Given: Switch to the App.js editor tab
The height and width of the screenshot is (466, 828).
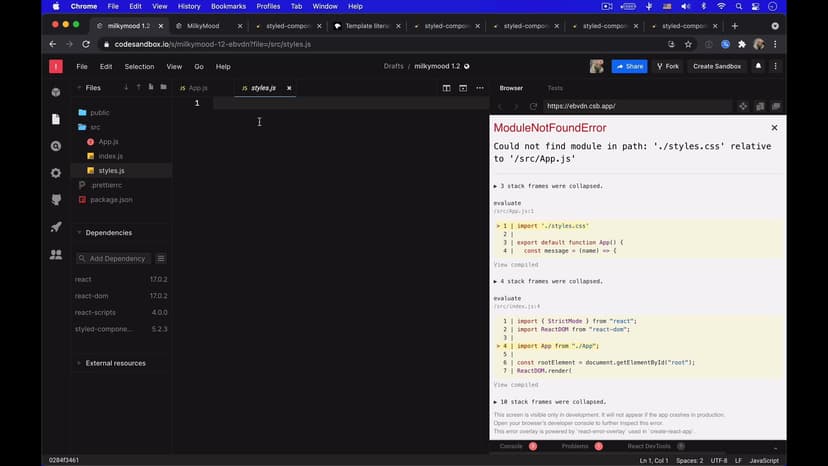Looking at the screenshot, I should tap(197, 88).
